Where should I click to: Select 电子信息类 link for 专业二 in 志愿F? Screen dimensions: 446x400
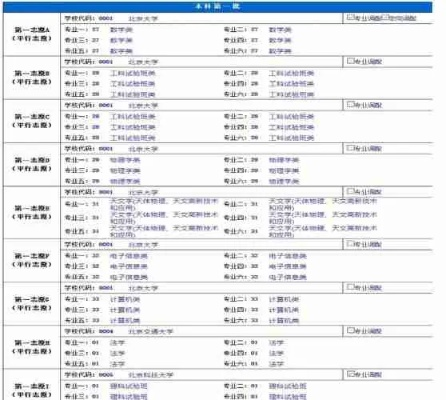(288, 256)
